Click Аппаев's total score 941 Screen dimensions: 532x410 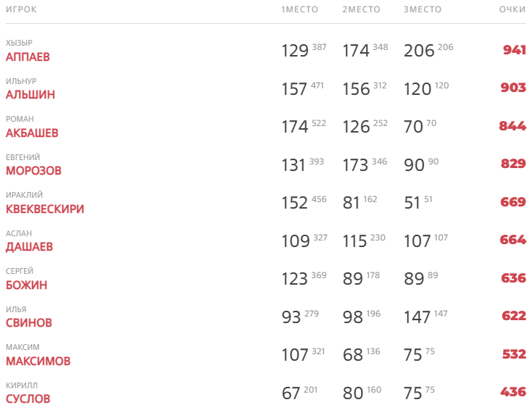(515, 50)
